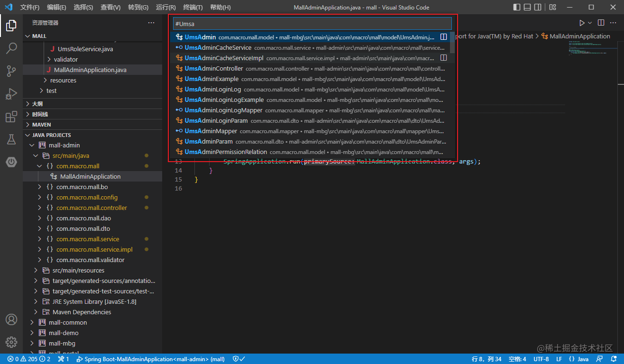624x364 pixels.
Task: Expand com.macro.mall.service.impl package
Action: pyautogui.click(x=92, y=249)
